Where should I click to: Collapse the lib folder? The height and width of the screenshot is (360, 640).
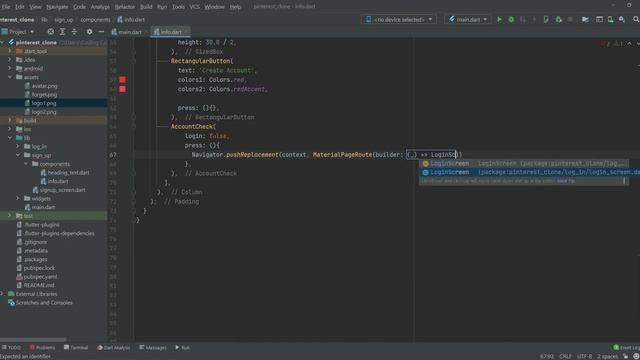tap(10, 138)
